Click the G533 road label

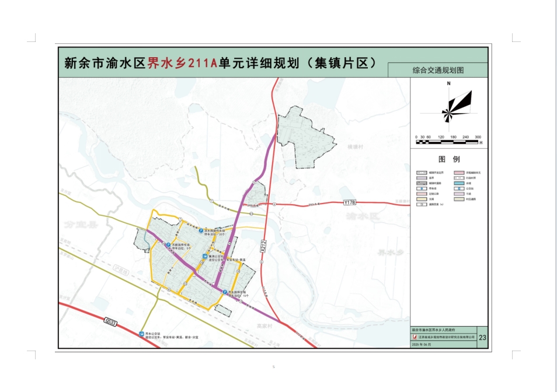(x=111, y=321)
